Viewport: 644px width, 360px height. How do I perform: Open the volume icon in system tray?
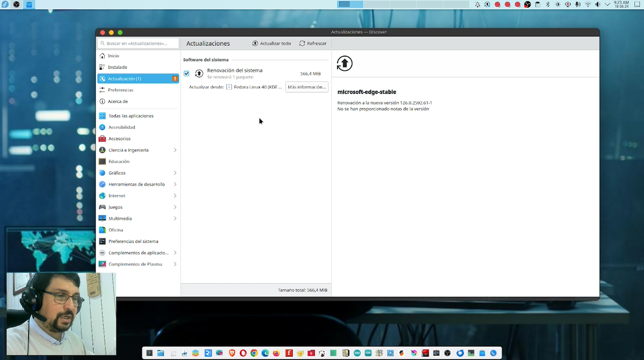click(x=598, y=4)
